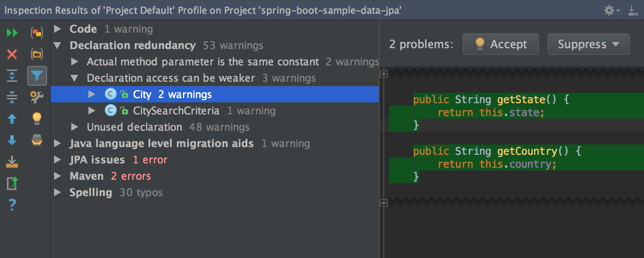Viewport: 644px width, 258px height.
Task: Go to previous problem with up arrow
Action: click(12, 119)
